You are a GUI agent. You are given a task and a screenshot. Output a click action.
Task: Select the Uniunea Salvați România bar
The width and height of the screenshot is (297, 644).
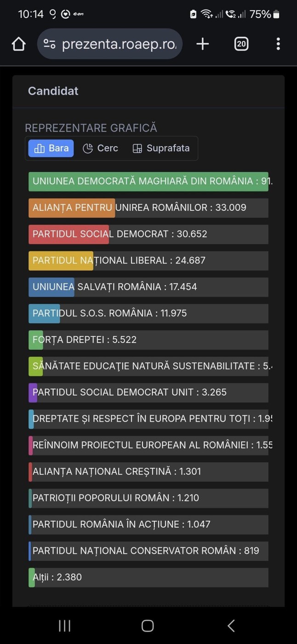tap(51, 287)
